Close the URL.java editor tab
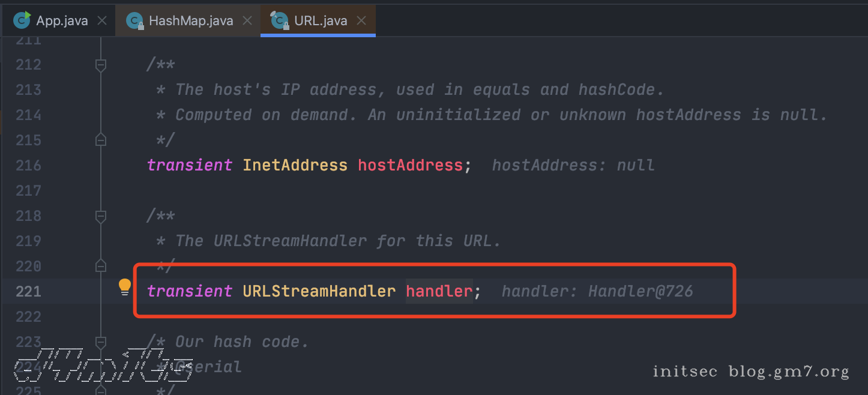The height and width of the screenshot is (395, 868). (361, 21)
